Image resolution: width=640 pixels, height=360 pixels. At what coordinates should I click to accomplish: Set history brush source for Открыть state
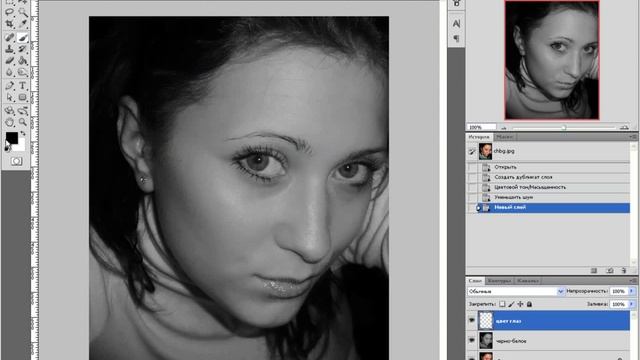coord(472,167)
